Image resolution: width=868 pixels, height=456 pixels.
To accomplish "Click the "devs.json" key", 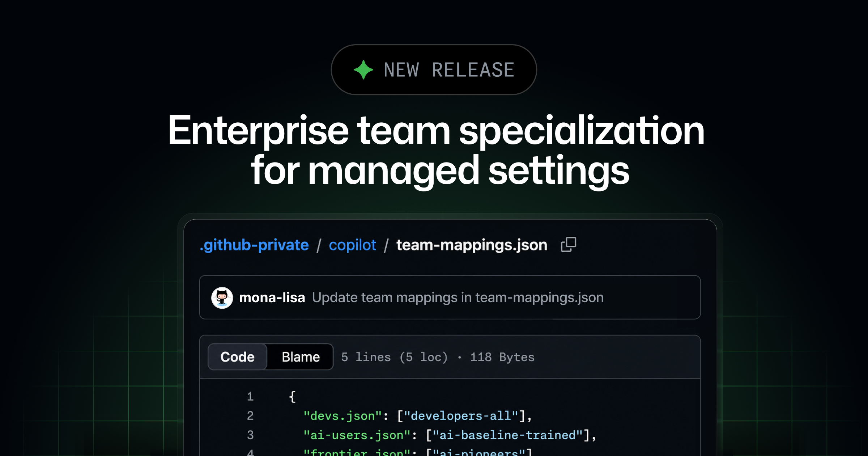I will pyautogui.click(x=343, y=416).
